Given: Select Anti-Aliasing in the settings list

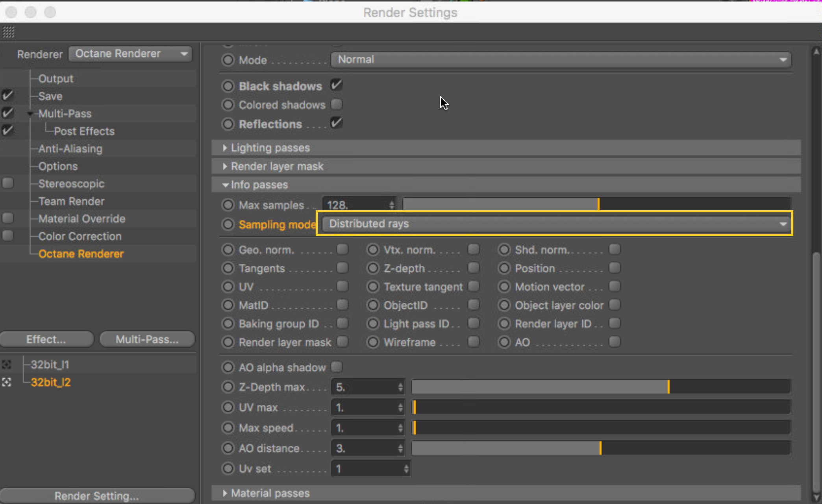Looking at the screenshot, I should click(70, 149).
